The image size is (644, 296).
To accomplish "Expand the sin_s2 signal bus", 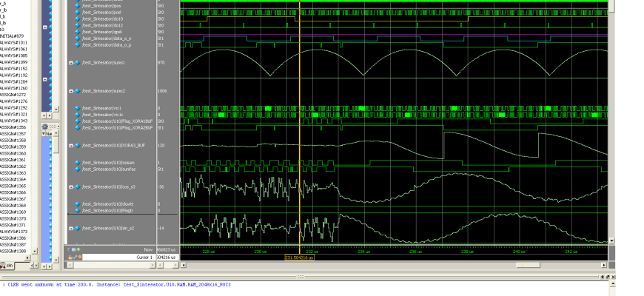I will click(71, 229).
